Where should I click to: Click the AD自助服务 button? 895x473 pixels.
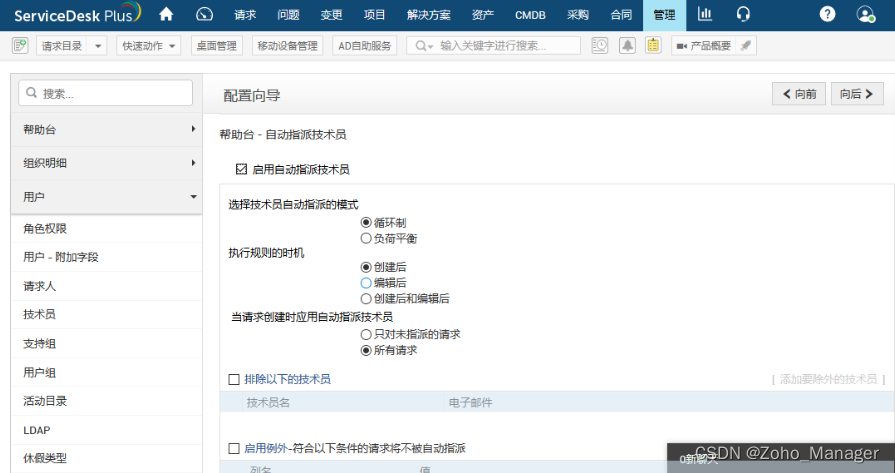(365, 46)
